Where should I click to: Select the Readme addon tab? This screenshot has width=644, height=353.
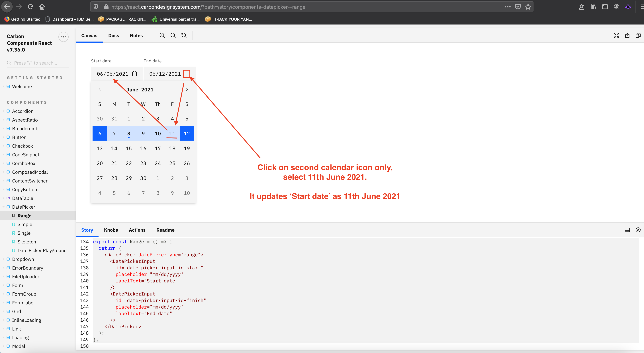tap(165, 230)
